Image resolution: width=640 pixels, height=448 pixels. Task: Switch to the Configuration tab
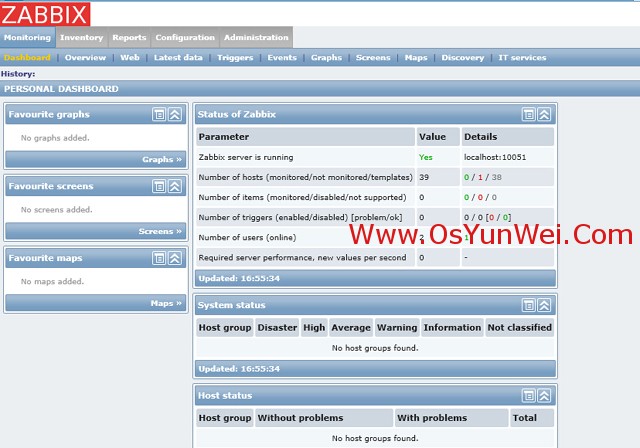185,38
